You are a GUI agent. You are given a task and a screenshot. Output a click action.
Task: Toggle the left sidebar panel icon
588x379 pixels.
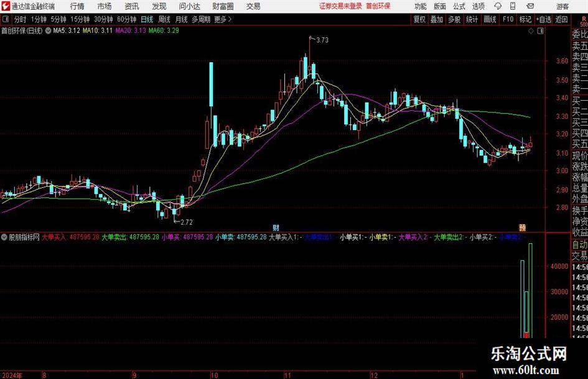pos(6,19)
